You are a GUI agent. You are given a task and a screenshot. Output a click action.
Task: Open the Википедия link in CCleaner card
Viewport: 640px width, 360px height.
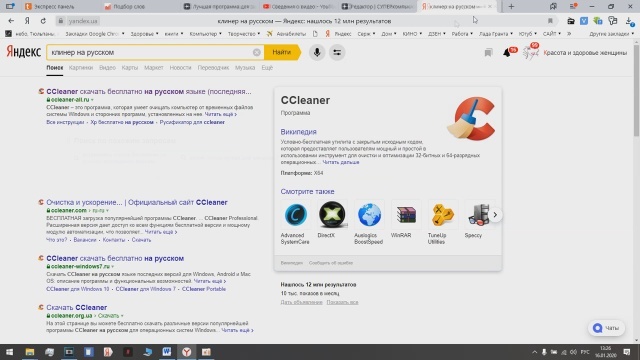[298, 132]
